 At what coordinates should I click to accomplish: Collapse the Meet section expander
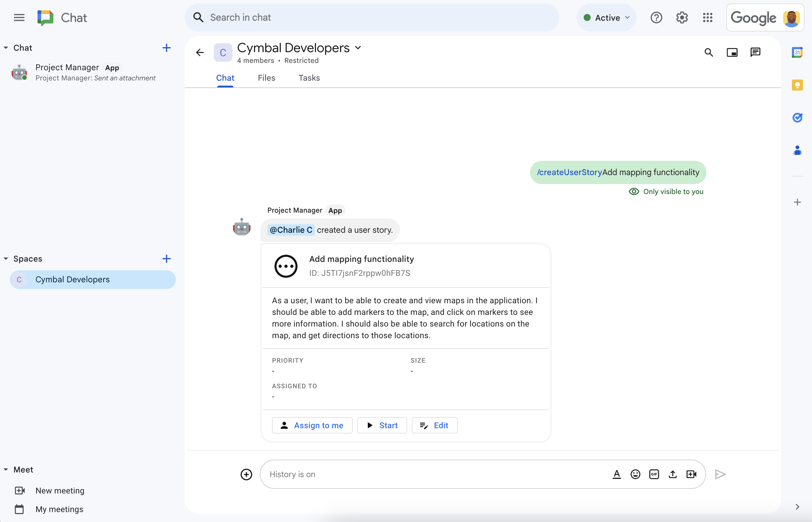click(x=5, y=469)
